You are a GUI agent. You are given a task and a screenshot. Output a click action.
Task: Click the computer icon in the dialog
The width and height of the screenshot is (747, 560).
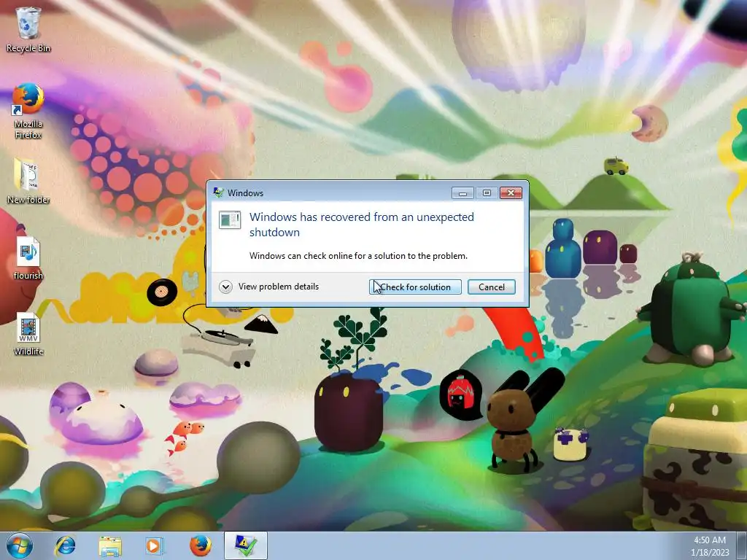click(230, 219)
